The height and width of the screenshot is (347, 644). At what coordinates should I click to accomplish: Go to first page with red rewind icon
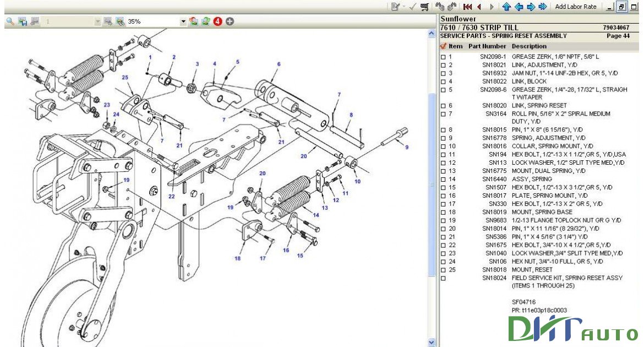coord(467,7)
